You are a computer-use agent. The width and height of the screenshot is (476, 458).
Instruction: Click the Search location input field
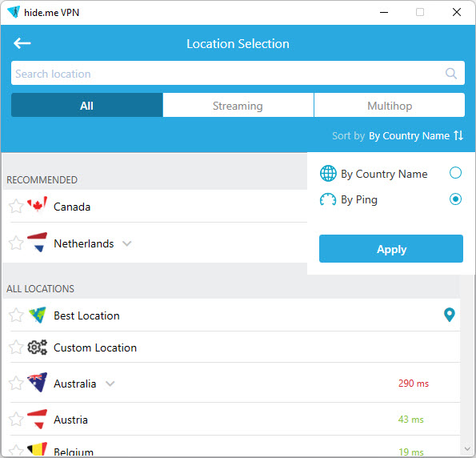tap(238, 73)
